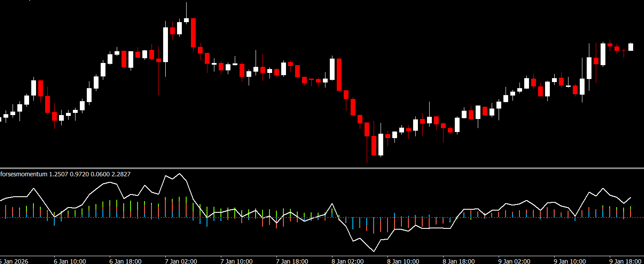Viewport: 644px width, 264px height.
Task: Pick the "7 Jan 10:00" time marker
Action: (237, 261)
